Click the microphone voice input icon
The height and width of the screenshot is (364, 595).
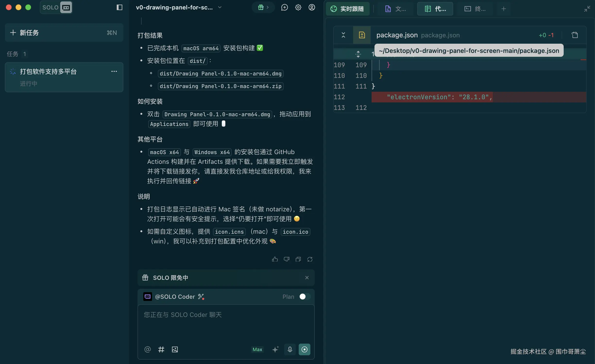(289, 349)
